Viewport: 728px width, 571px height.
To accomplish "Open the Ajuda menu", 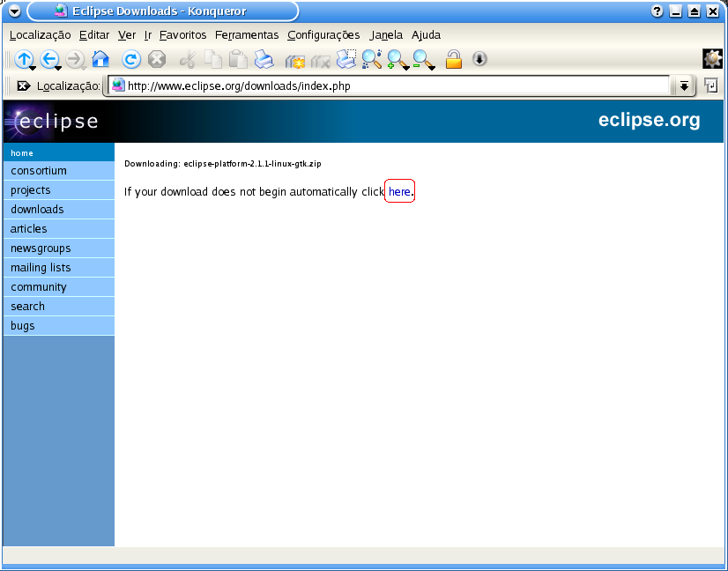I will click(x=426, y=35).
